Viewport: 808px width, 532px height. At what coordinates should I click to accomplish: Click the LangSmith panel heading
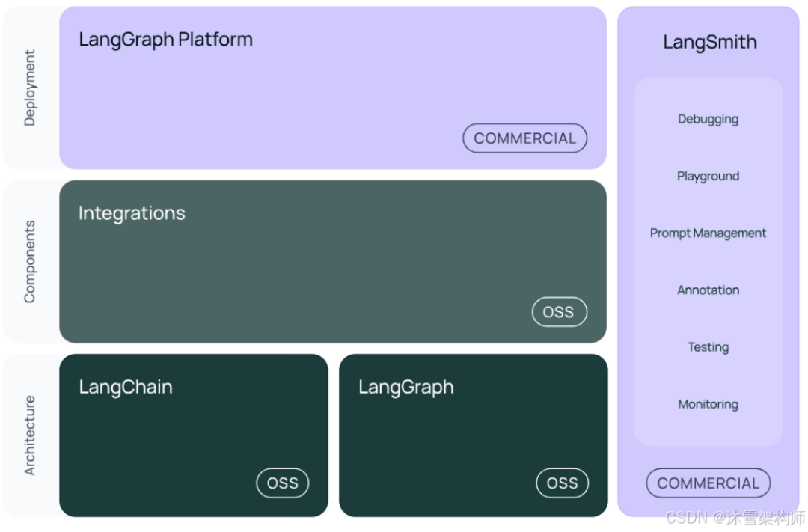[x=709, y=43]
